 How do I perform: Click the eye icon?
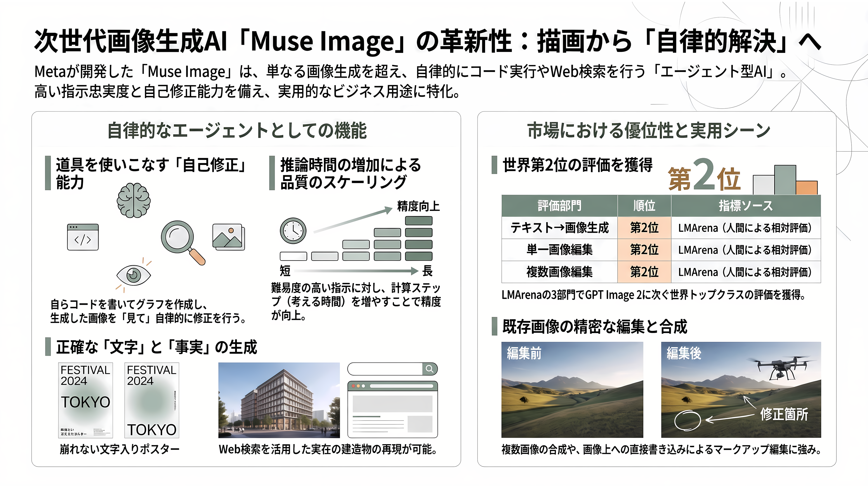point(134,275)
